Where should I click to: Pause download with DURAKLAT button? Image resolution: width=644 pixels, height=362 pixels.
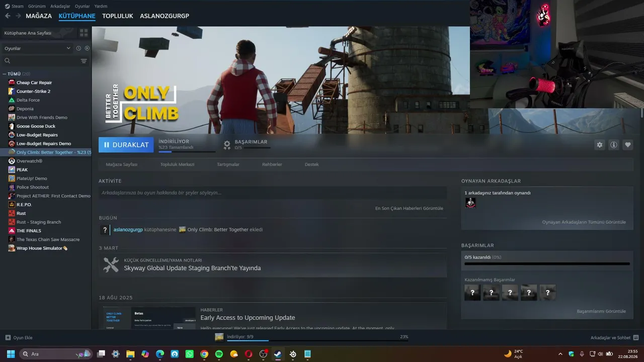click(x=126, y=145)
